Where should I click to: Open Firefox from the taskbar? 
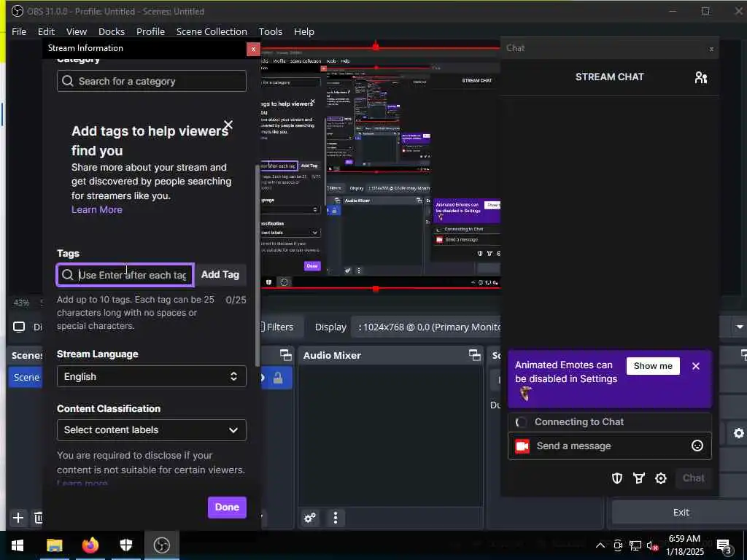point(90,545)
